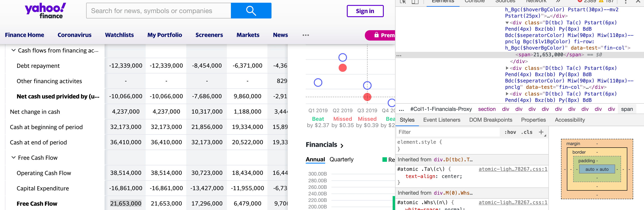Collapse Cash flows from financing activities section
The width and height of the screenshot is (644, 210).
point(14,50)
